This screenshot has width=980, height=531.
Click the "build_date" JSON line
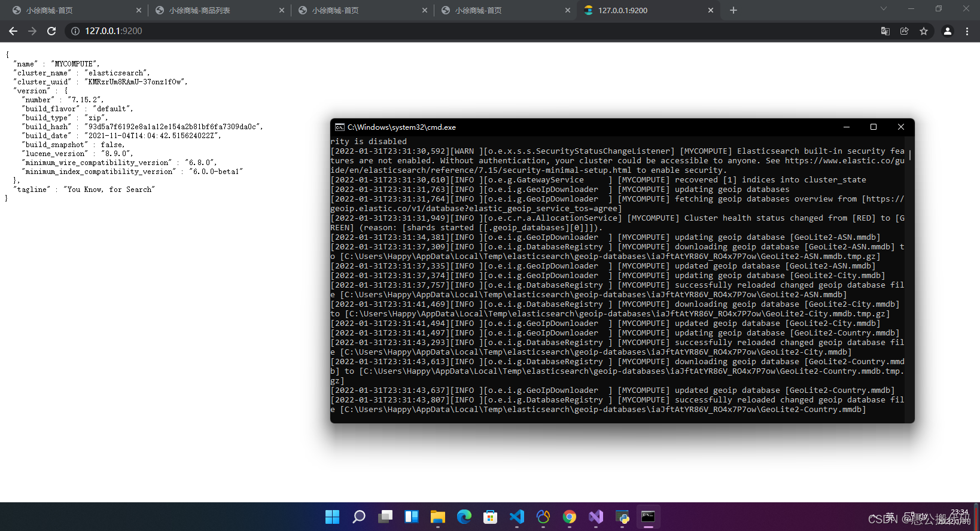coord(121,136)
